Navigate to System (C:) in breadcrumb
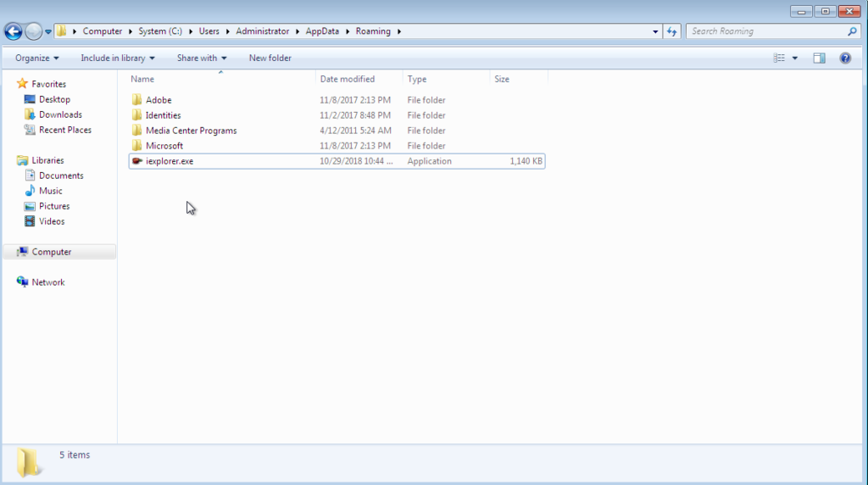Image resolution: width=868 pixels, height=485 pixels. [160, 31]
